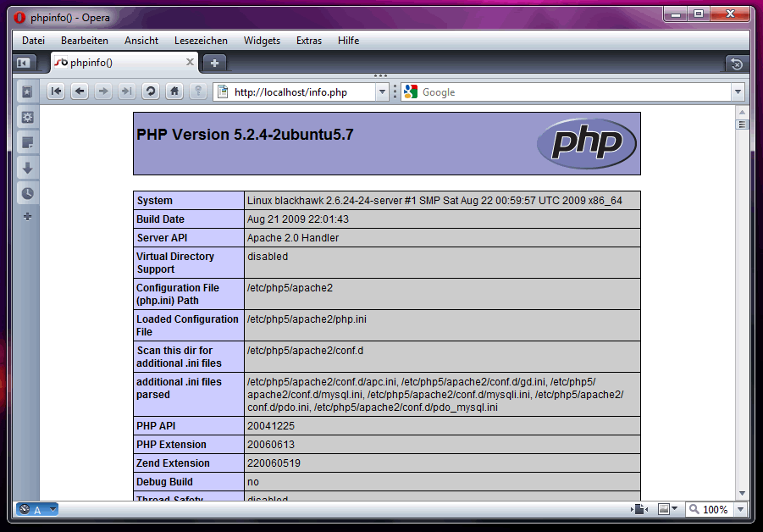Maximize the Opera window
Image resolution: width=763 pixels, height=532 pixels.
coord(699,14)
